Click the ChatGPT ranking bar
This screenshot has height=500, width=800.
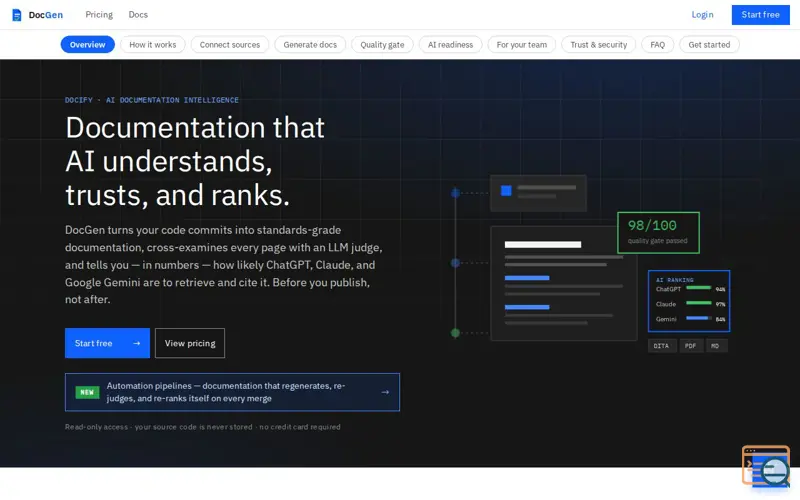pyautogui.click(x=698, y=288)
